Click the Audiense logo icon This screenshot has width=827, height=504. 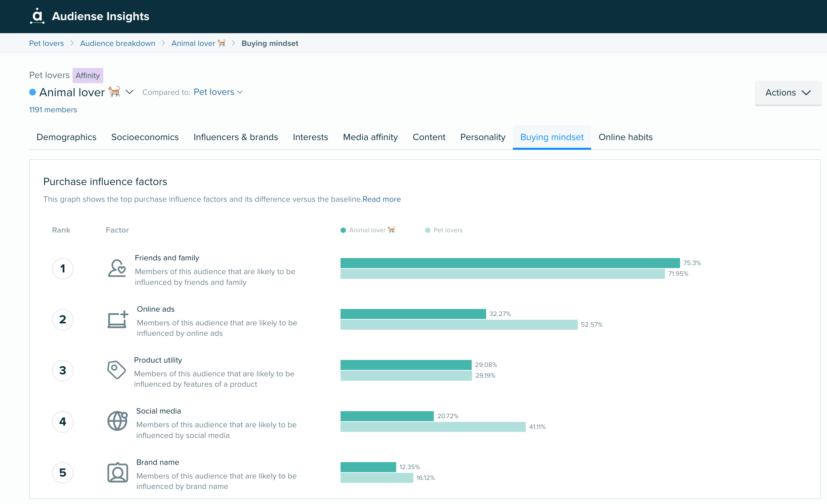(x=37, y=16)
